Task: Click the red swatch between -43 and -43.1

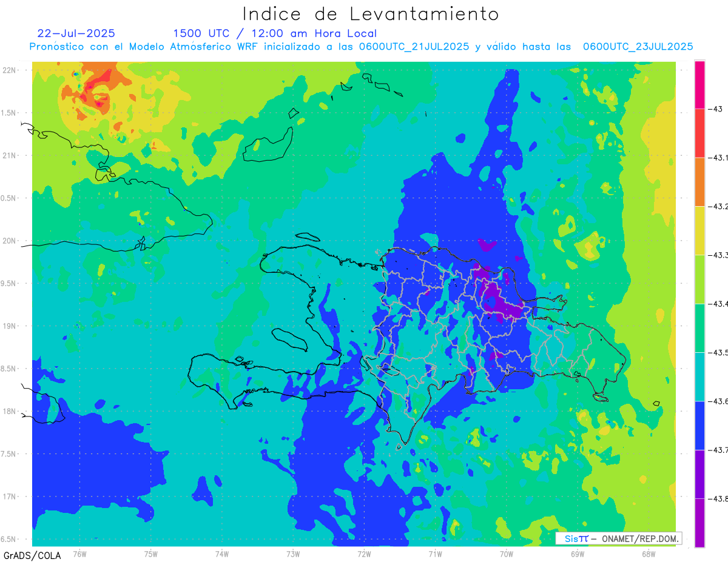Action: 699,133
